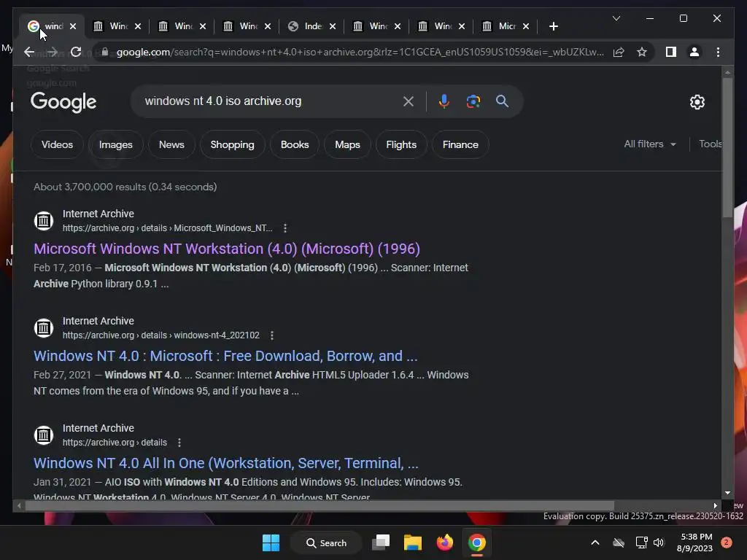747x560 pixels.
Task: Close the Inde tab
Action: pos(333,26)
